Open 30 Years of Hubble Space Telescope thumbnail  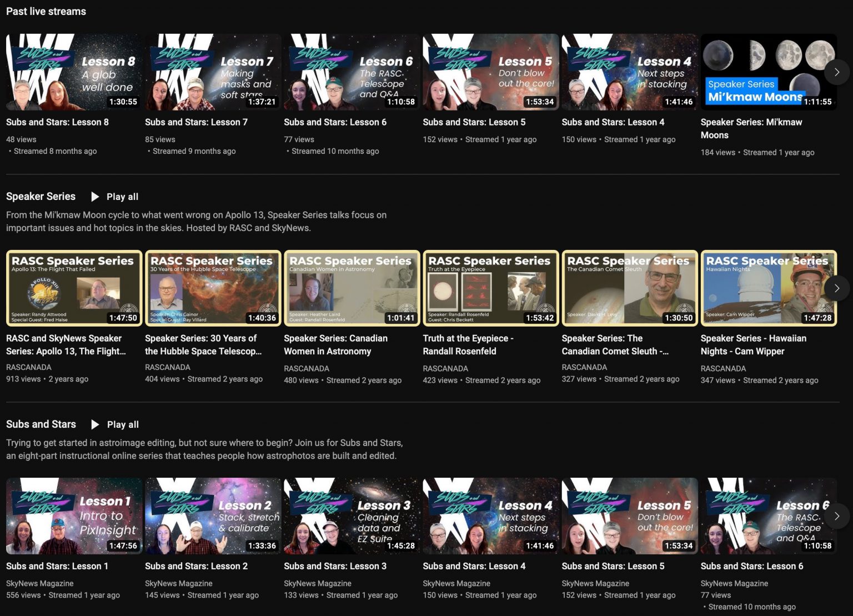(x=213, y=288)
